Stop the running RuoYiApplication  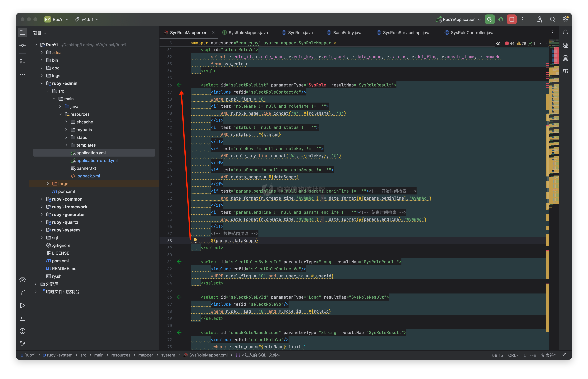[x=511, y=19]
